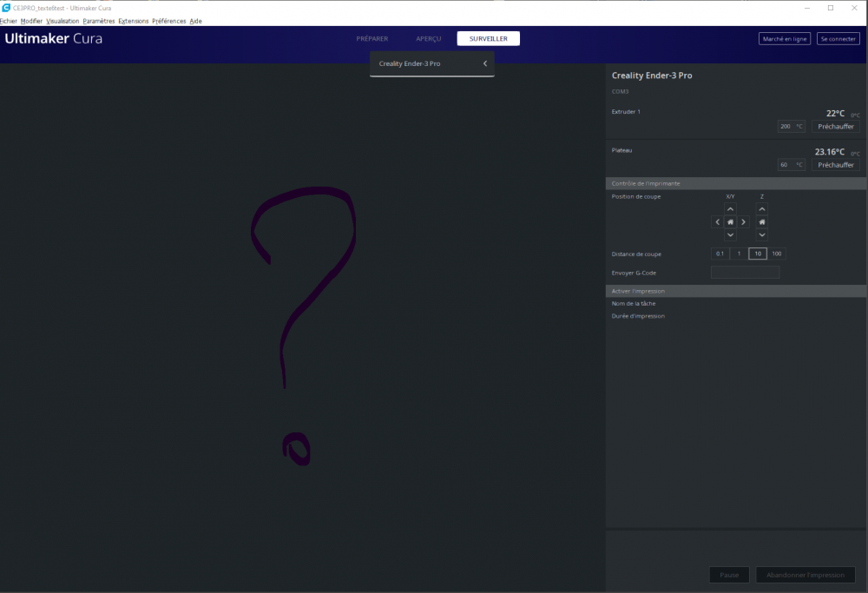Screen dimensions: 868x593
Task: Open the Paramètres menu
Action: click(x=99, y=21)
